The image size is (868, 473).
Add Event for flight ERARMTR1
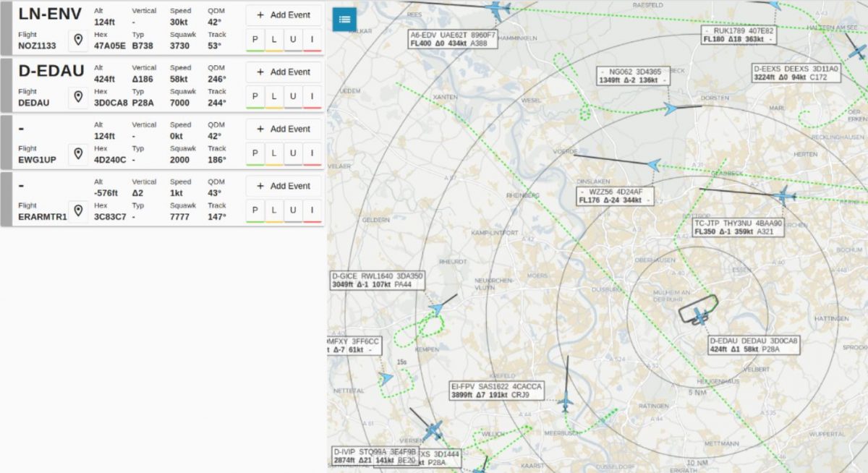tap(284, 187)
